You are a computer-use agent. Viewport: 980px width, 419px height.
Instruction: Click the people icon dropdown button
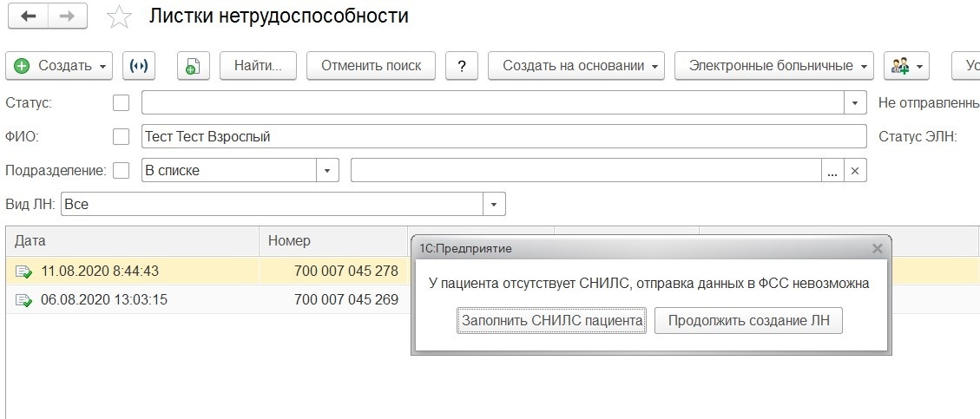[906, 66]
